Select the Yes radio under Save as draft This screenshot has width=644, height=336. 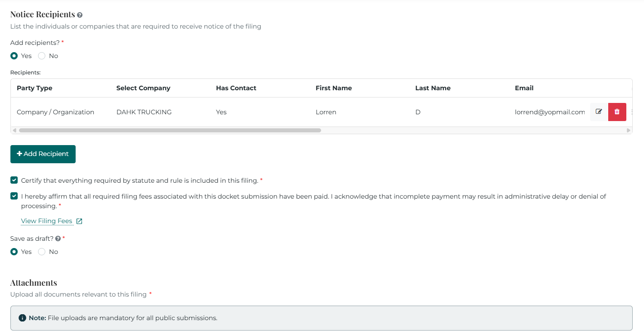pyautogui.click(x=14, y=251)
